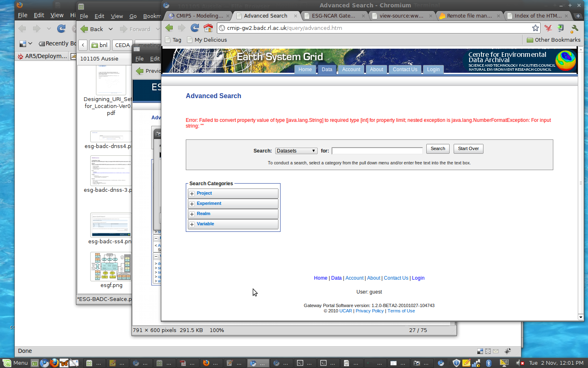The height and width of the screenshot is (368, 588).
Task: Select the esgf.png thumbnail
Action: click(x=111, y=267)
